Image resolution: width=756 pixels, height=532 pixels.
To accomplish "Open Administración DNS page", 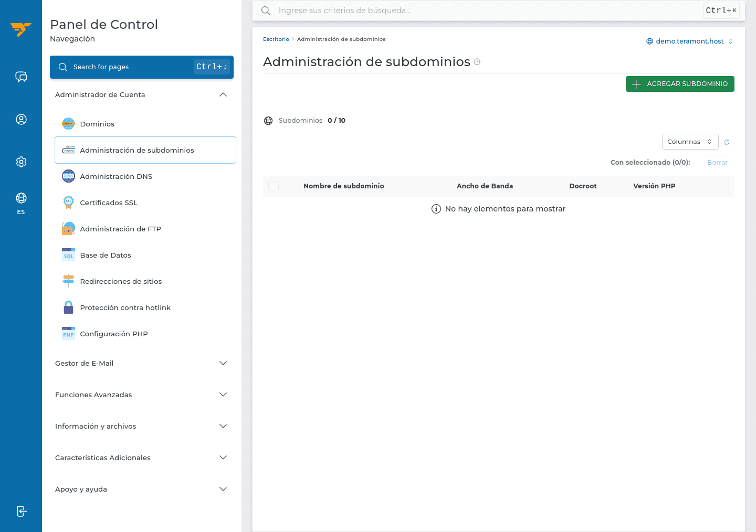I will click(x=145, y=176).
